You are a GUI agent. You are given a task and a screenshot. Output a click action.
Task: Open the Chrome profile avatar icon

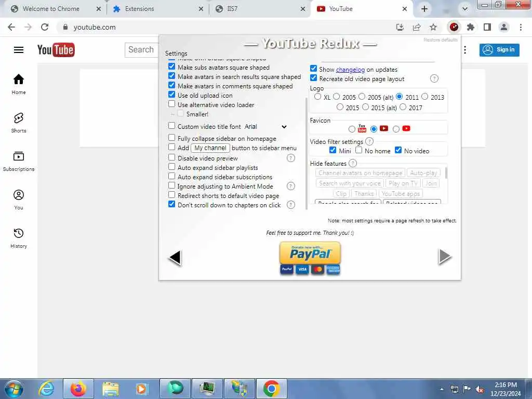(504, 27)
